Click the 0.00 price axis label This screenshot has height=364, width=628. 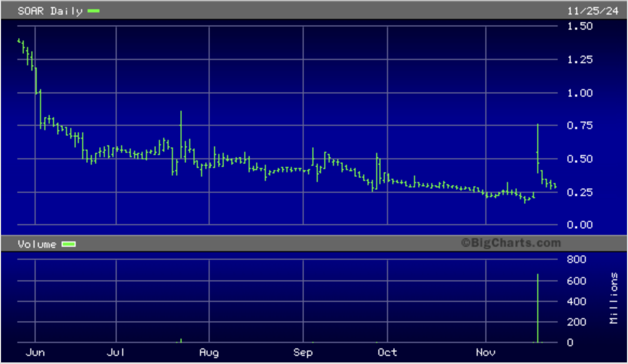579,225
